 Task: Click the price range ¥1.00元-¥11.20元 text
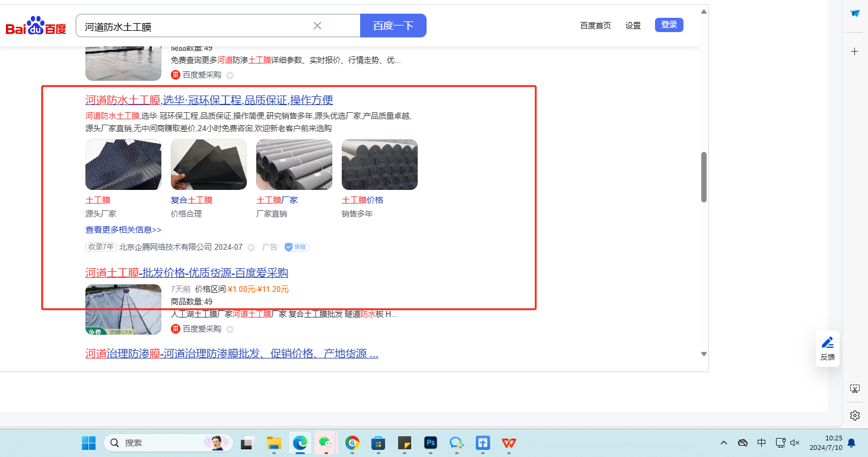pos(258,289)
